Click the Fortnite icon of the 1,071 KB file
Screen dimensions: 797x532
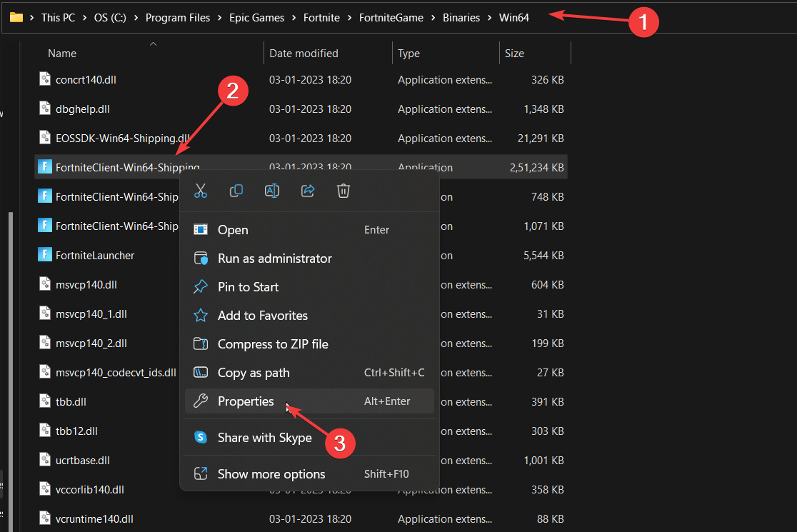[x=45, y=225]
